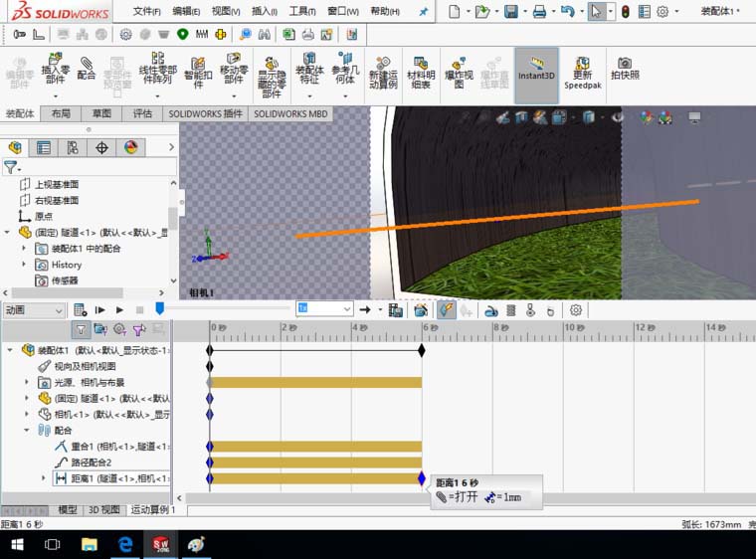This screenshot has height=559, width=756.
Task: Click the blue keyframe at end of 距离1
Action: [422, 478]
